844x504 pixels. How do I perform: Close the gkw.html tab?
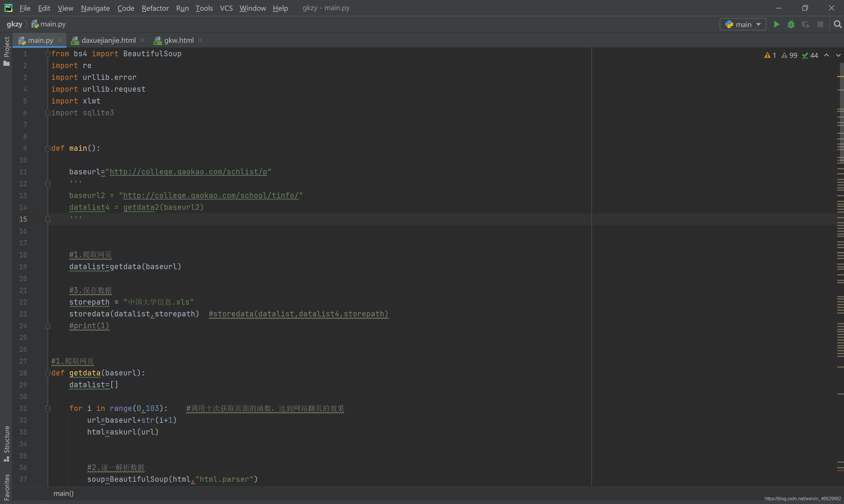pyautogui.click(x=200, y=40)
